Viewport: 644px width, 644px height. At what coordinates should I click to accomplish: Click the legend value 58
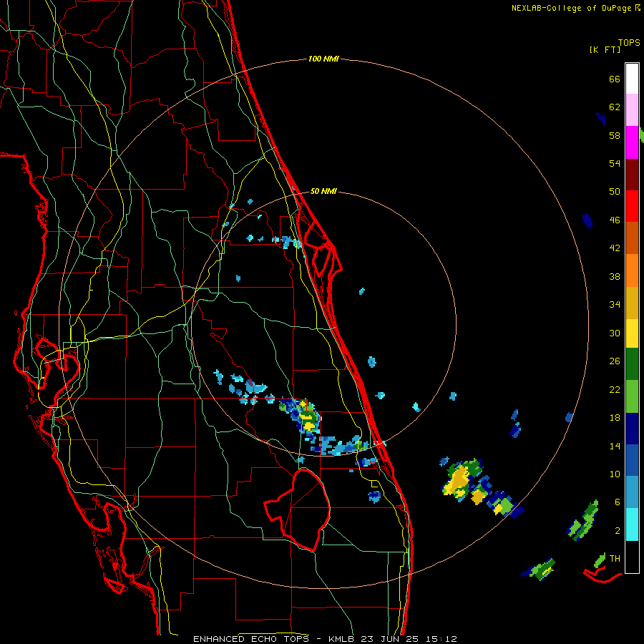pos(615,135)
